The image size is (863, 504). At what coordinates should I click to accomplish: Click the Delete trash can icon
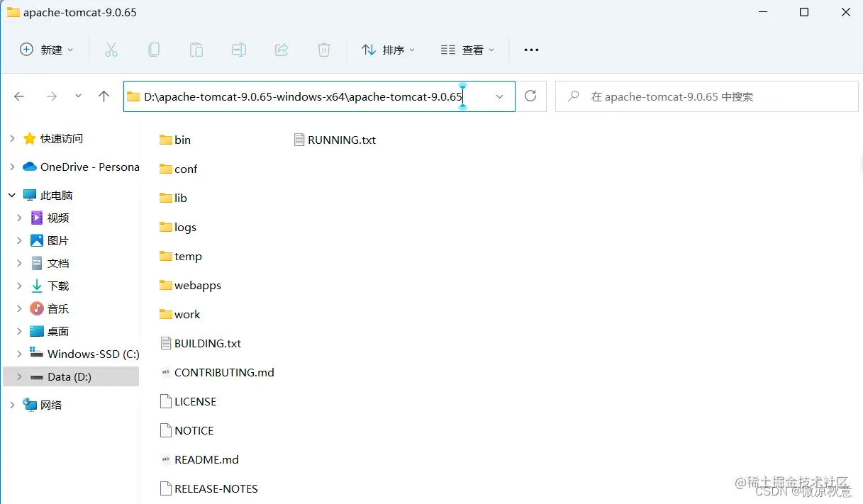point(324,50)
